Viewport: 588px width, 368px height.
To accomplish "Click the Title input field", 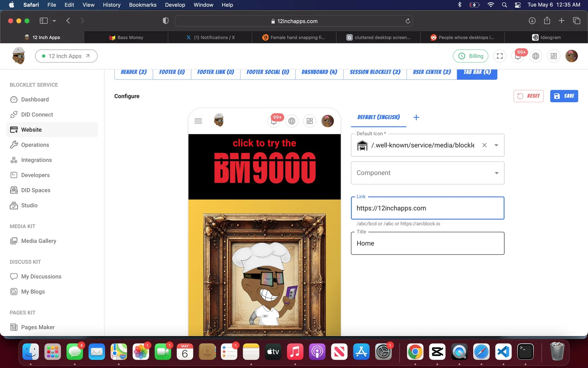I will 427,243.
